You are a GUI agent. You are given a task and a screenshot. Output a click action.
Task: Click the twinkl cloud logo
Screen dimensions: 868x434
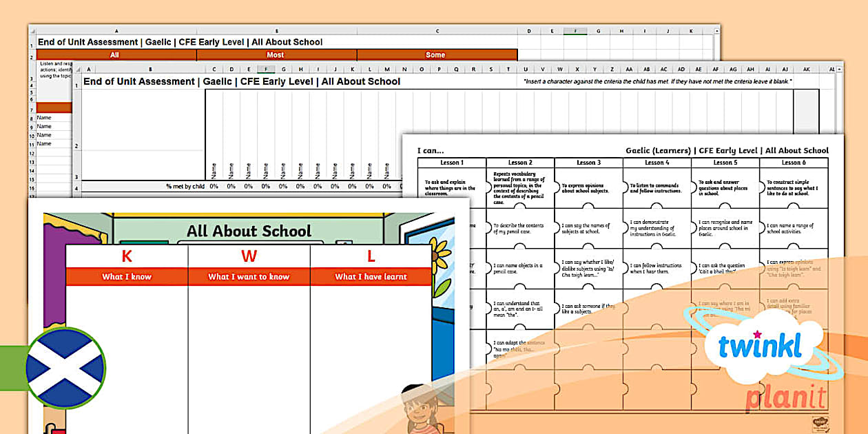coord(760,344)
